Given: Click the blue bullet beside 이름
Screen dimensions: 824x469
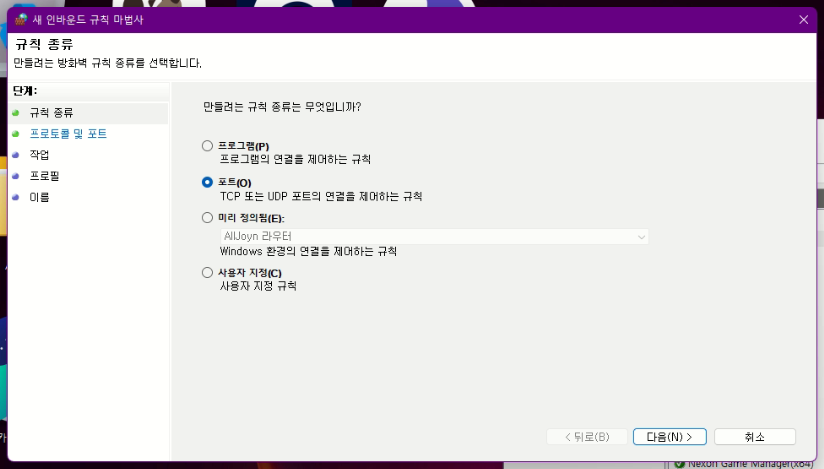Looking at the screenshot, I should (16, 197).
